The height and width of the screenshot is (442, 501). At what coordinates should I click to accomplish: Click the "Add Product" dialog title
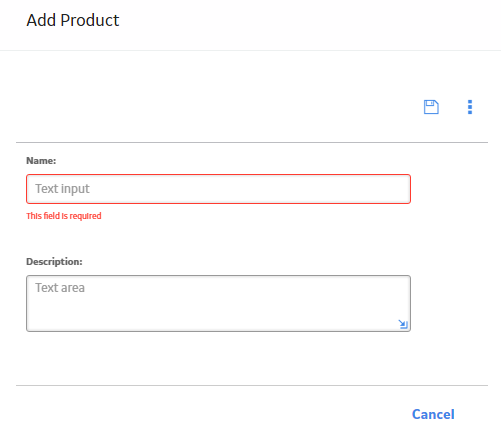pyautogui.click(x=73, y=20)
